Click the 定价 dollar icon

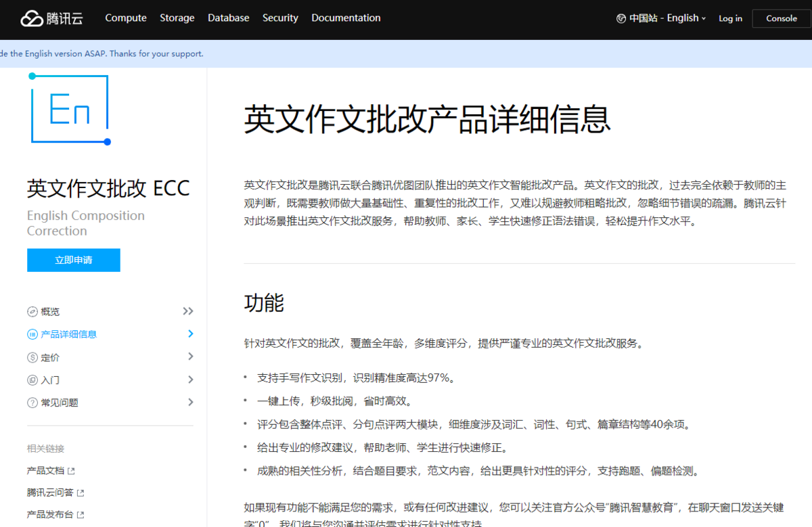tap(32, 357)
